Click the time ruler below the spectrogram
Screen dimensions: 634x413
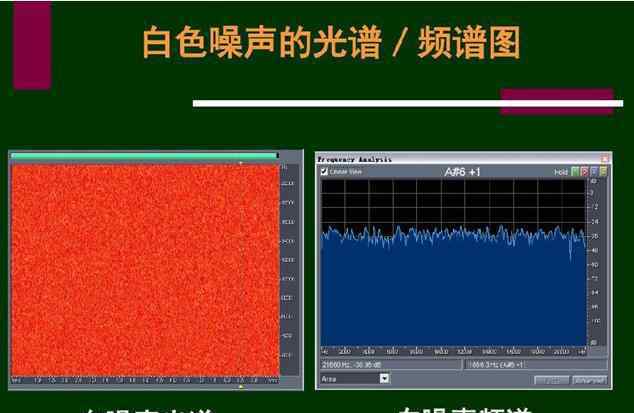pyautogui.click(x=145, y=380)
